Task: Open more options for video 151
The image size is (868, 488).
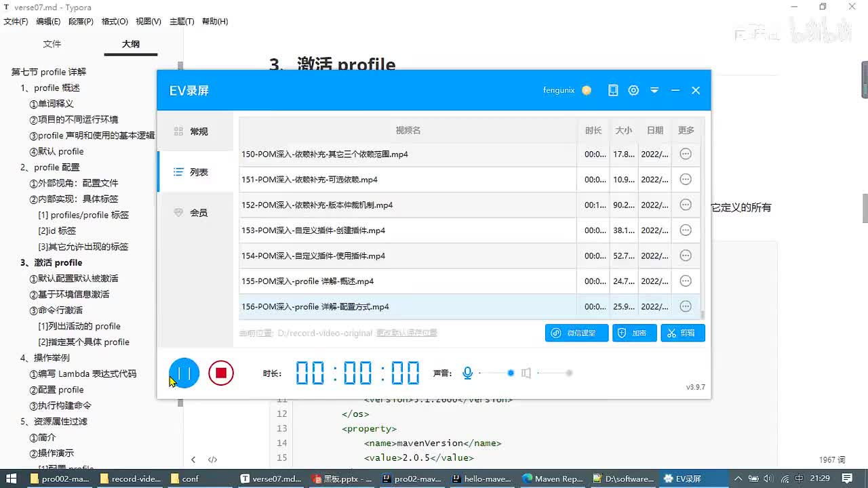Action: point(686,180)
